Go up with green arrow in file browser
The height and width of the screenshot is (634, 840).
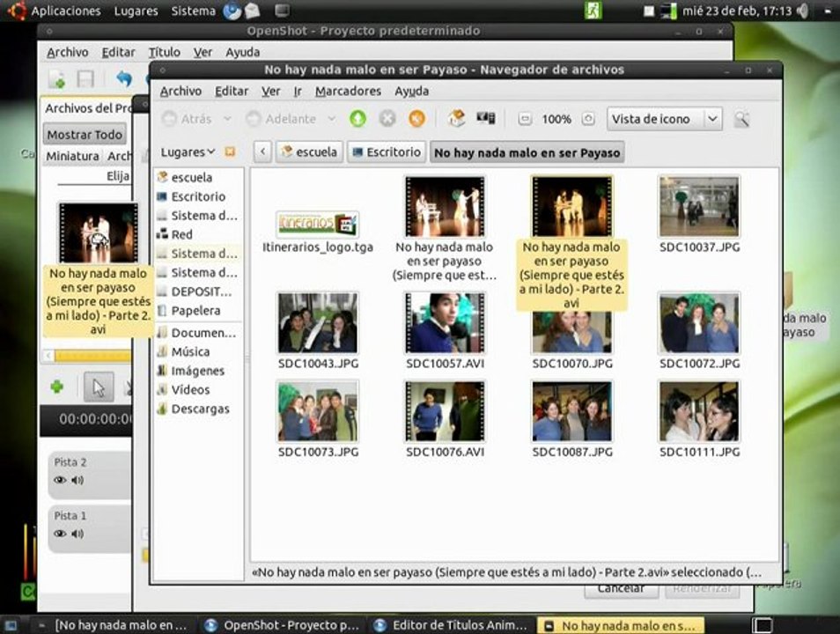[357, 119]
